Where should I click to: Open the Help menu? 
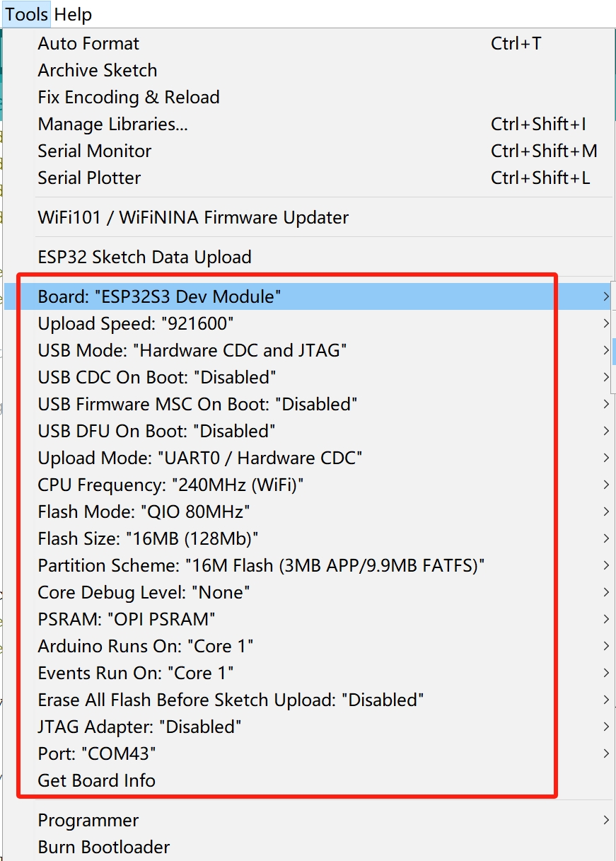tap(73, 14)
